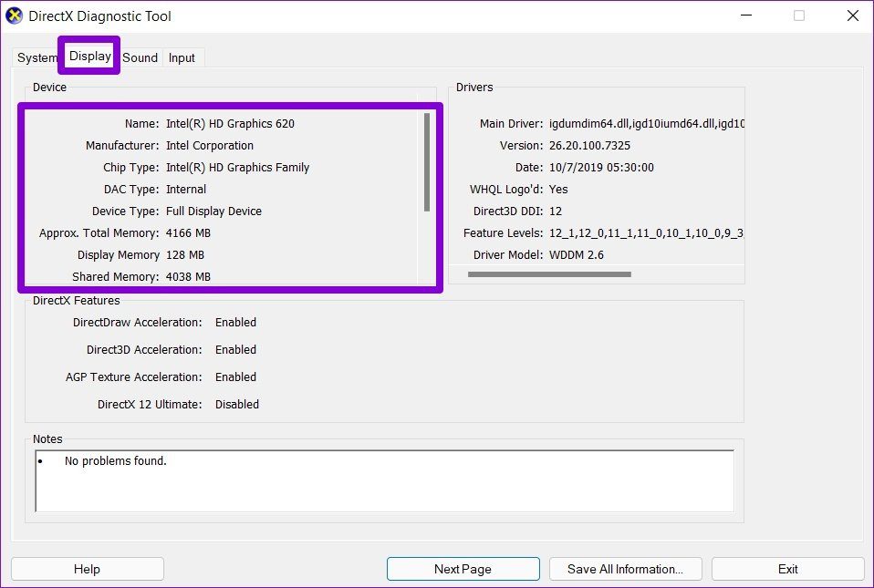
Task: Select the 'Intel(R) HD Graphics 620' name value
Action: pyautogui.click(x=230, y=124)
